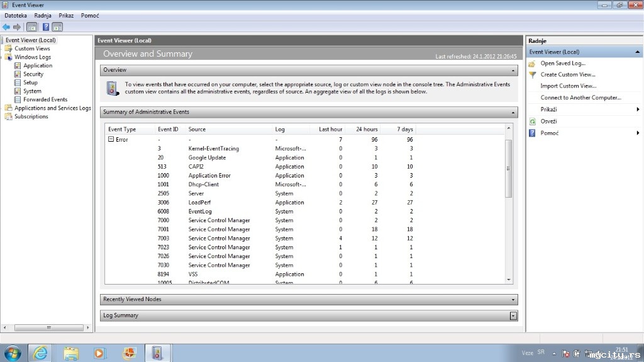
Task: Open the Datoteka menu
Action: pyautogui.click(x=16, y=16)
